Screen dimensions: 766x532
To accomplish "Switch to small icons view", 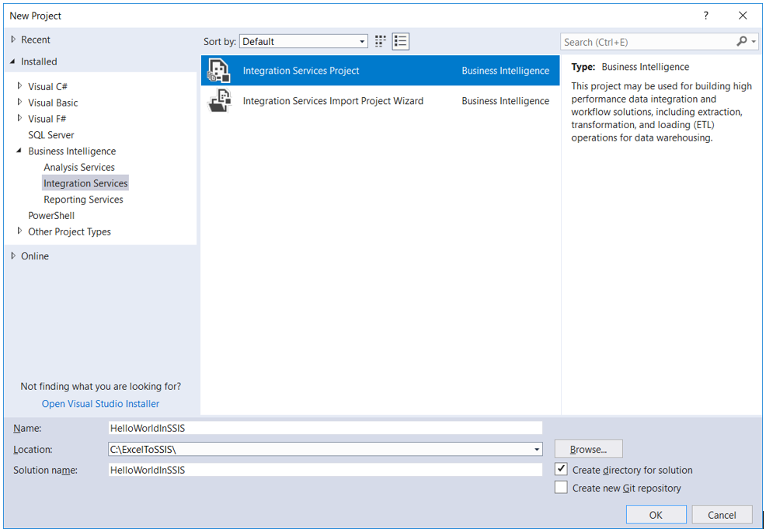I will pos(381,41).
